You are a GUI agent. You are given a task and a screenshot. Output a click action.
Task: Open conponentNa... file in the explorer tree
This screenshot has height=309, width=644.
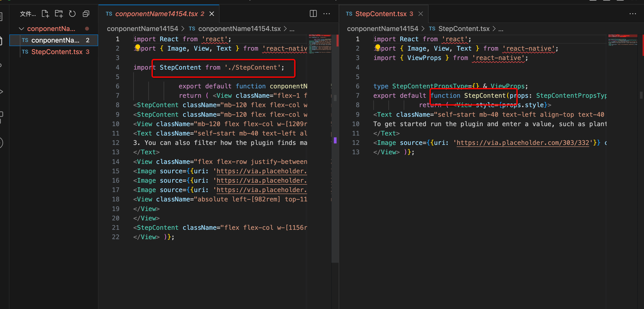click(x=54, y=40)
